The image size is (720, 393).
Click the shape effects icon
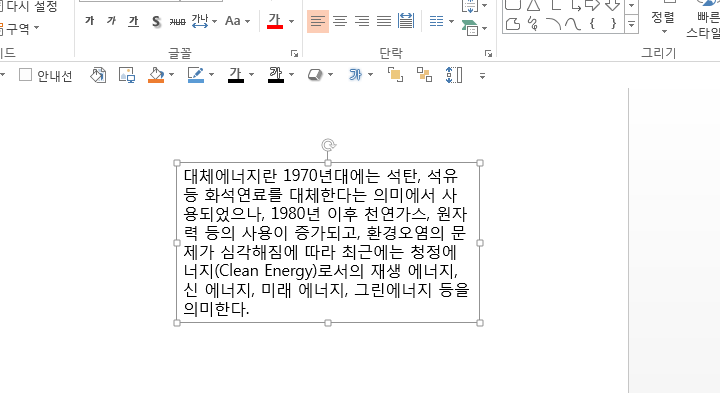point(315,75)
